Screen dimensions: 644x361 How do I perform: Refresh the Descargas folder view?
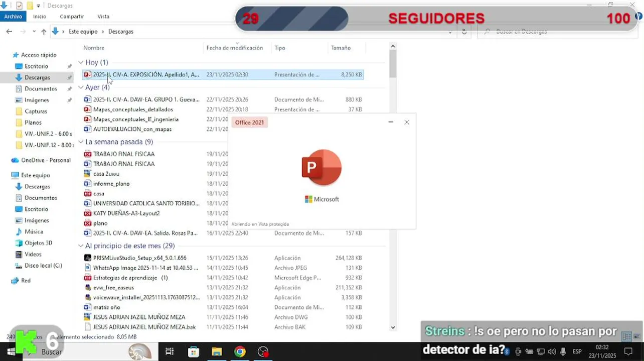click(x=464, y=31)
